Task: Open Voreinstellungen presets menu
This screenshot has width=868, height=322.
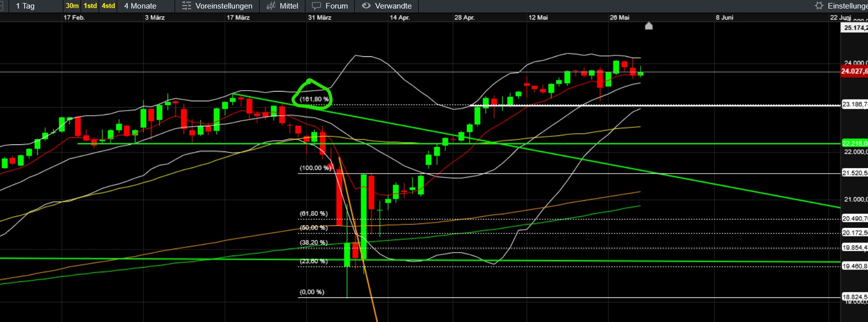Action: pyautogui.click(x=217, y=6)
